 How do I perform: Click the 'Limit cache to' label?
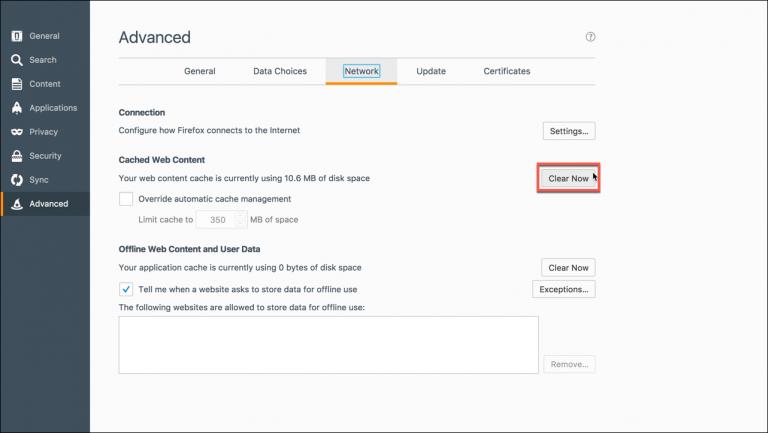pyautogui.click(x=166, y=219)
